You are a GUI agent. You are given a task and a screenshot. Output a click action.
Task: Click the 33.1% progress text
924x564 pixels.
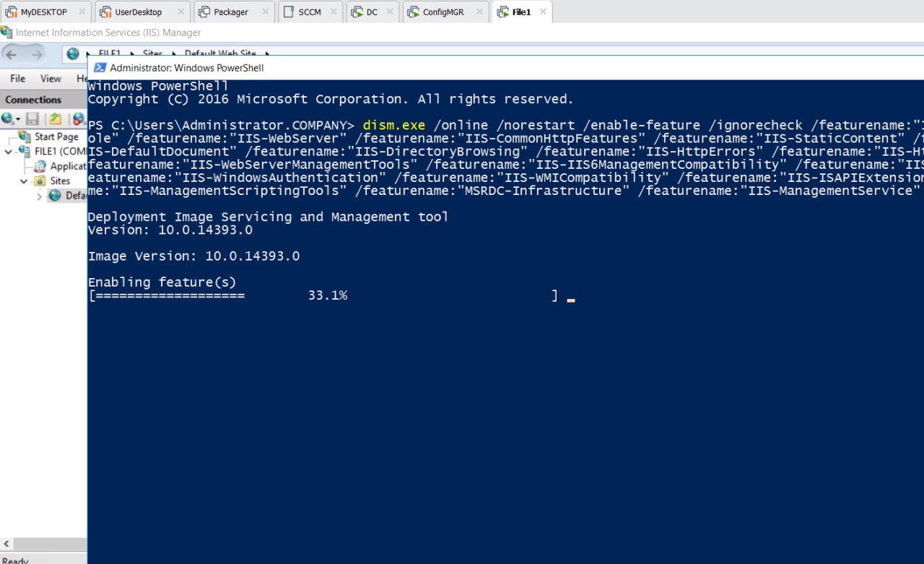(328, 295)
